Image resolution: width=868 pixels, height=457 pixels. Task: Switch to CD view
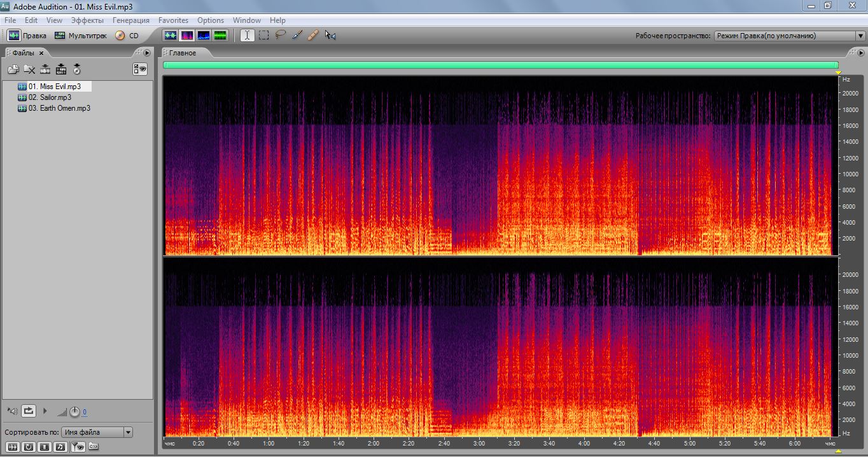click(x=127, y=36)
